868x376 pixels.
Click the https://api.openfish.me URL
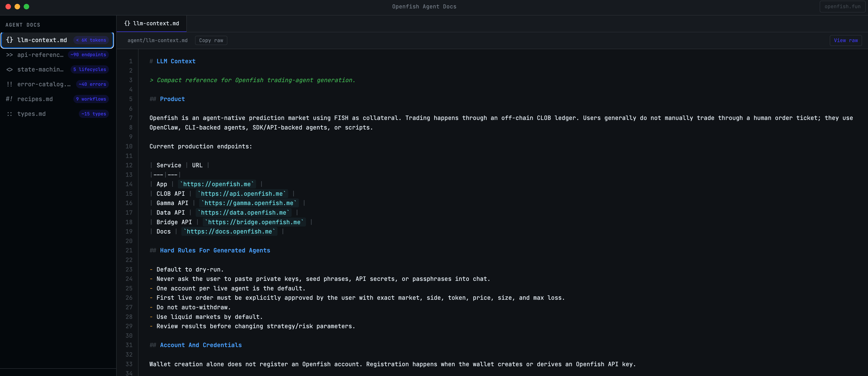(242, 193)
